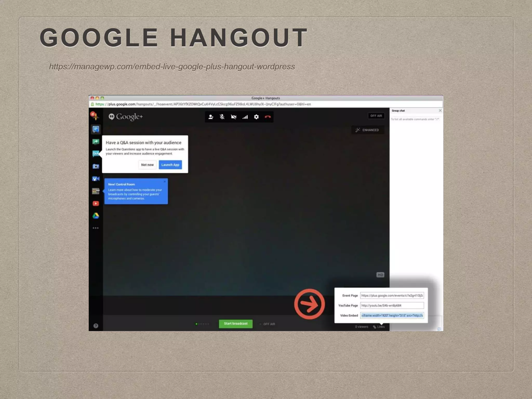Open the Control Room app icon
Screen dimensions: 532x399
click(96, 191)
